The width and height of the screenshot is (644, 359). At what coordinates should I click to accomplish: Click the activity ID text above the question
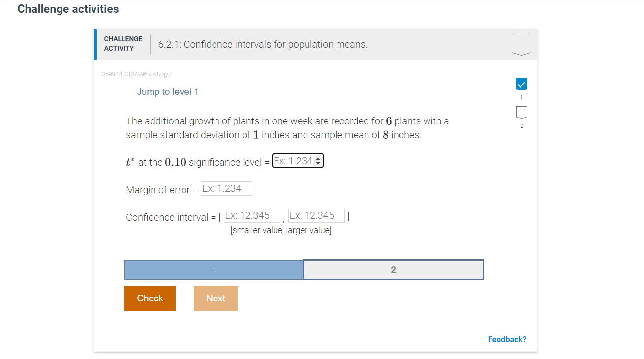[x=136, y=74]
